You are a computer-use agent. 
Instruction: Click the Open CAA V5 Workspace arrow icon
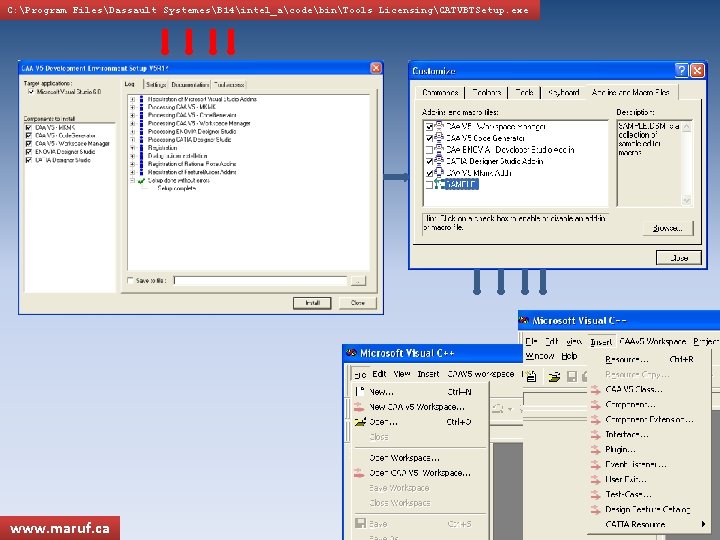360,473
